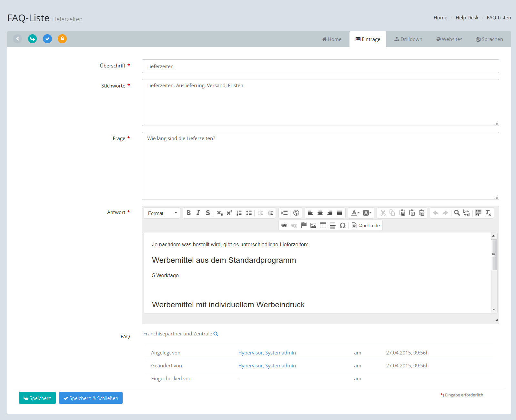Open the background color dropdown
Screen dimensions: 516x420
pyautogui.click(x=367, y=213)
